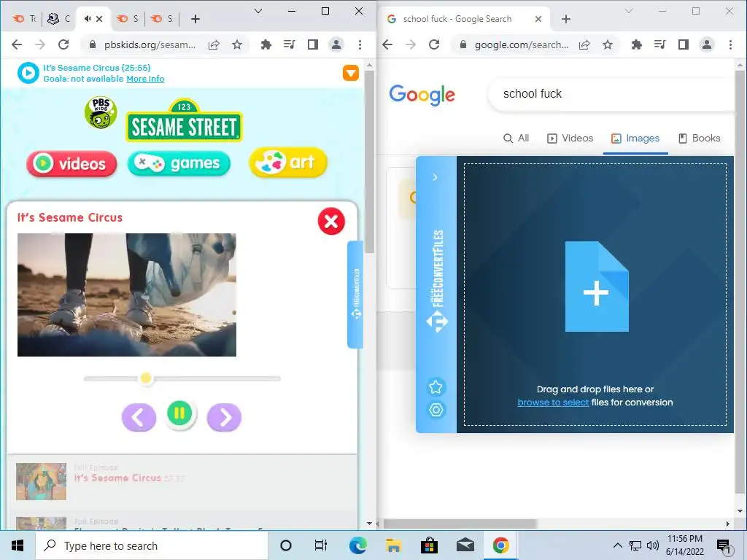Click browse to select link

(x=553, y=402)
